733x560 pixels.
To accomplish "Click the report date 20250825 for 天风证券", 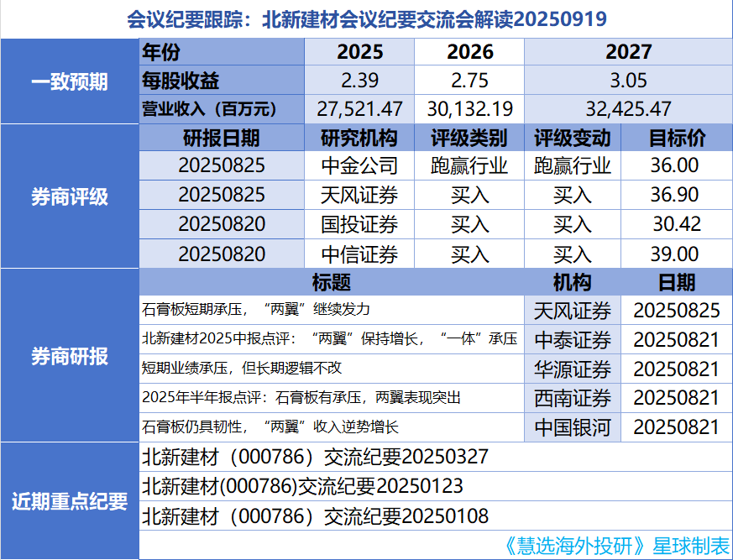I will point(677,310).
